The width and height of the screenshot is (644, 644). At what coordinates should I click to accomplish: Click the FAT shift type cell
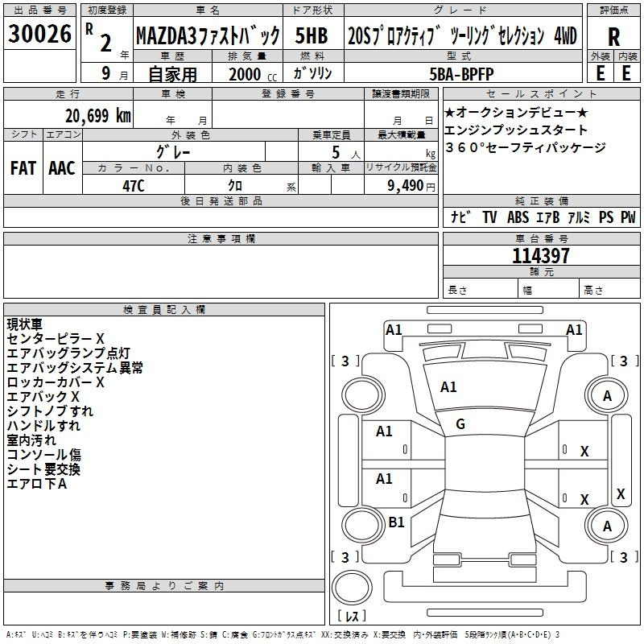click(x=23, y=168)
